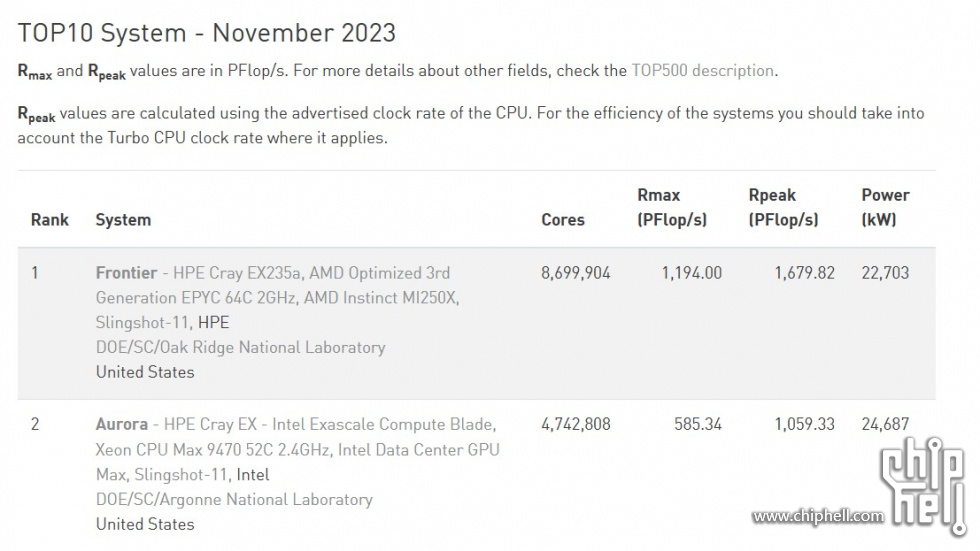Click DOE/SC/Argonne National Laboratory text
Viewport: 980px width, 551px height.
[234, 499]
